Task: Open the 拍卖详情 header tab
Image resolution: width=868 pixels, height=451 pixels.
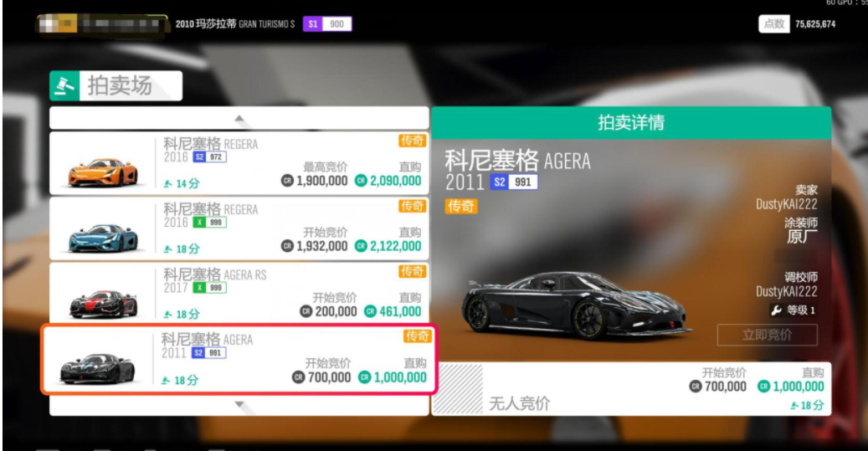Action: tap(631, 123)
